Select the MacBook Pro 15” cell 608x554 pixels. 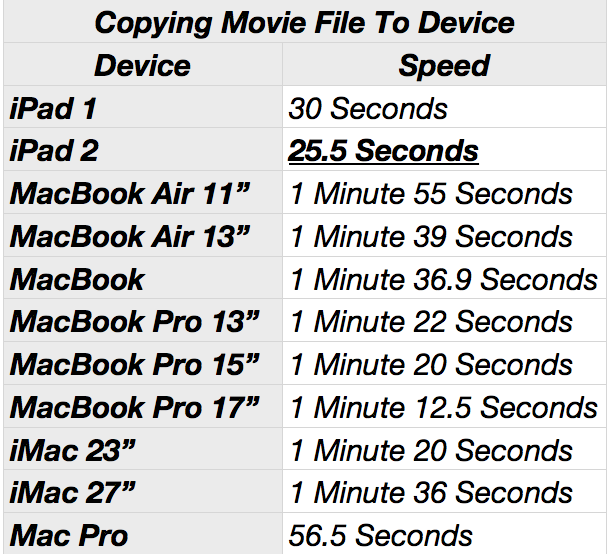[x=134, y=365]
